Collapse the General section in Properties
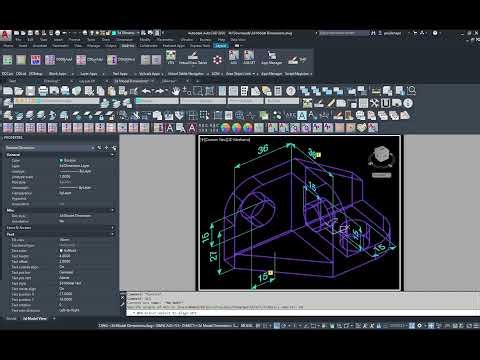 point(112,155)
